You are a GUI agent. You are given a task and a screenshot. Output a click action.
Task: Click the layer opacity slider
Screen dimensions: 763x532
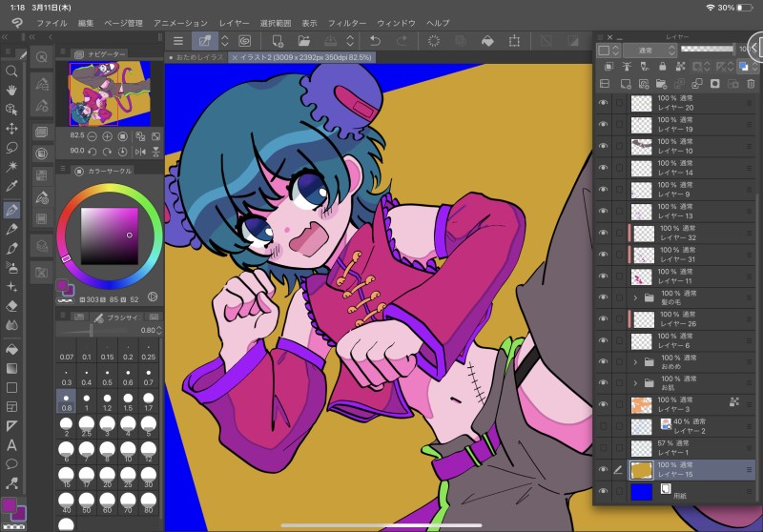(x=708, y=49)
